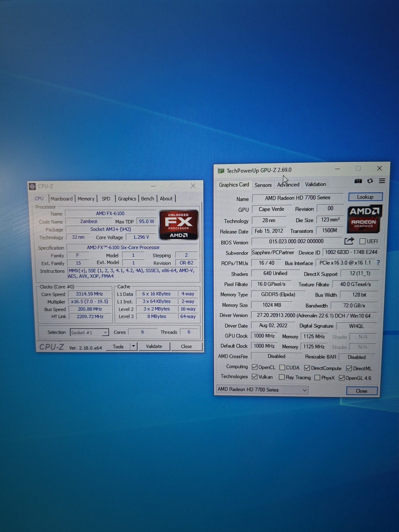
Task: Switch to the Sensors tab in GPU-Z
Action: click(x=263, y=185)
